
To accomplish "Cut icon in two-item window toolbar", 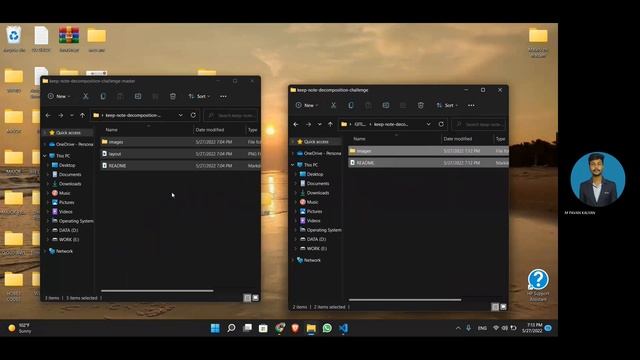I will point(333,105).
